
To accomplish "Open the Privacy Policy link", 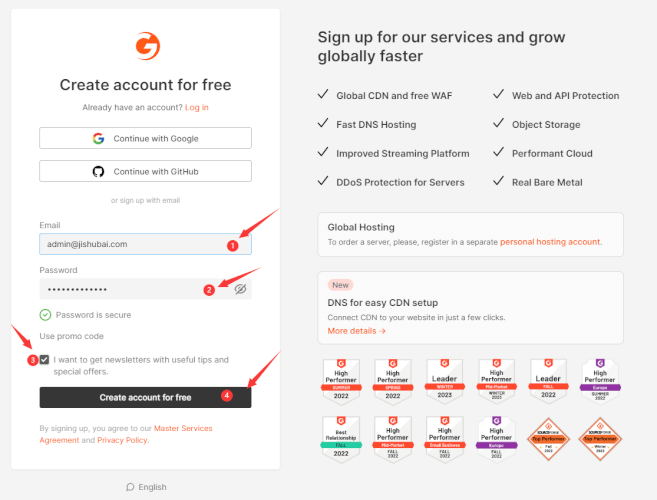I will [x=122, y=440].
